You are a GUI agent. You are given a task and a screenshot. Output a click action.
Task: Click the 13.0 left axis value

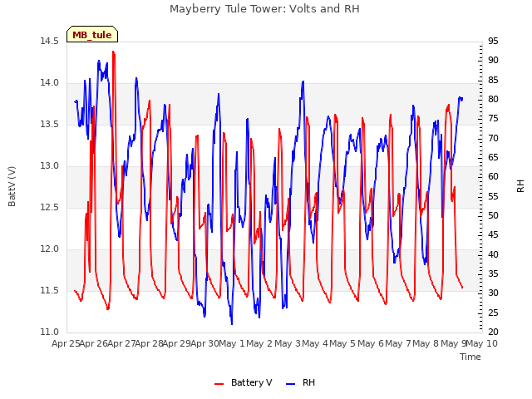click(50, 166)
